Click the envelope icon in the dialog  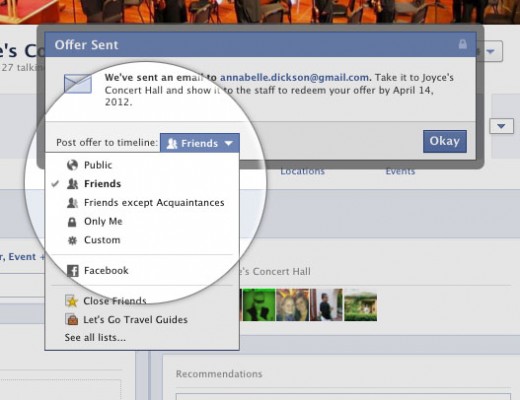pos(78,84)
